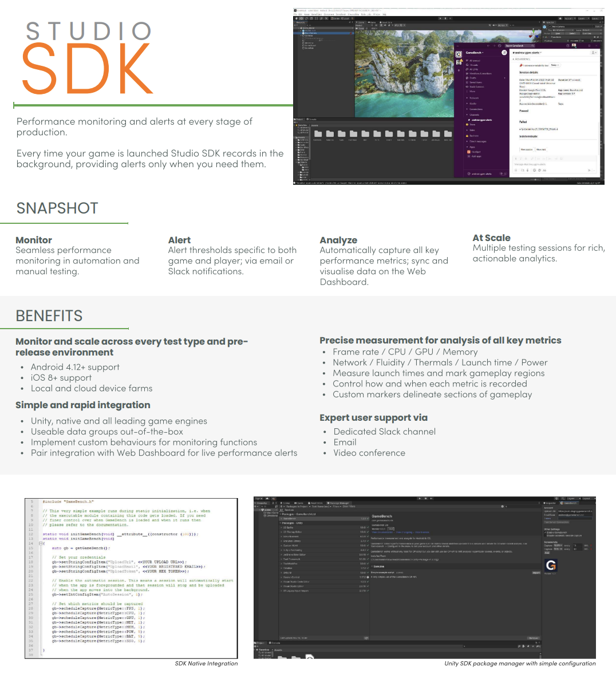Collapse the Samples section in package details
Viewport: 616px width, 687px height.
[372, 566]
